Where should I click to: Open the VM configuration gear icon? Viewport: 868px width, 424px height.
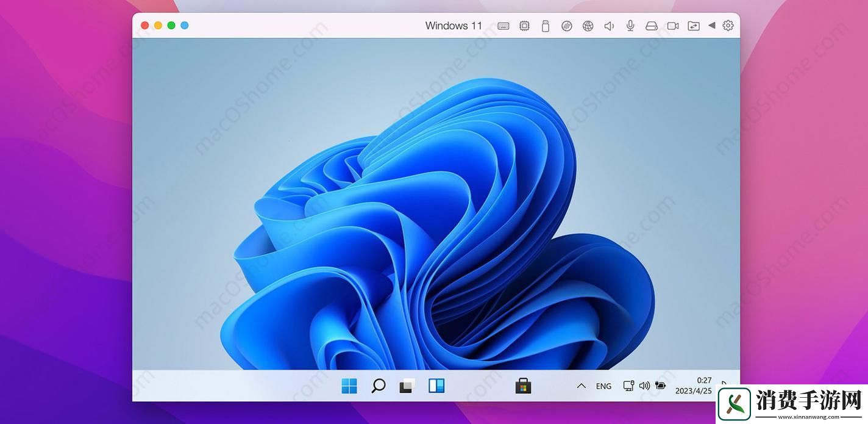click(x=728, y=26)
